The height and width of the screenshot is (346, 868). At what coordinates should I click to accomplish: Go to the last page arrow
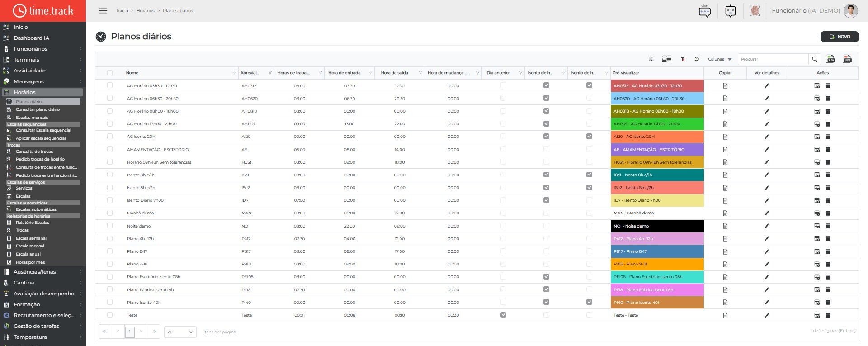[154, 332]
